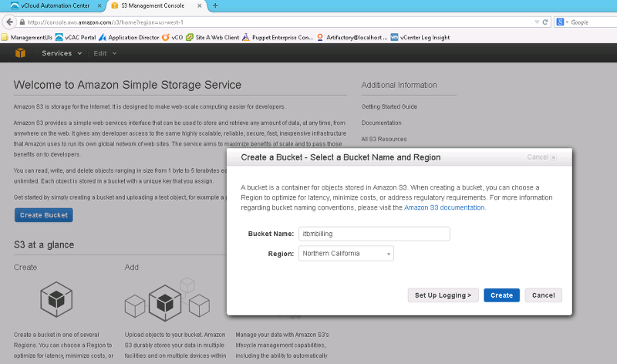The image size is (617, 364).
Task: Click the blue Create button in dialog
Action: click(x=502, y=295)
